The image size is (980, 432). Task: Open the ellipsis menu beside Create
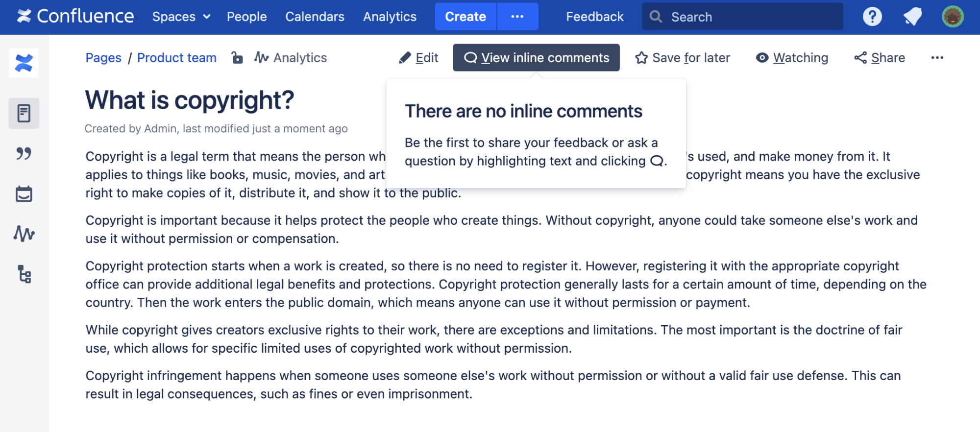point(517,17)
